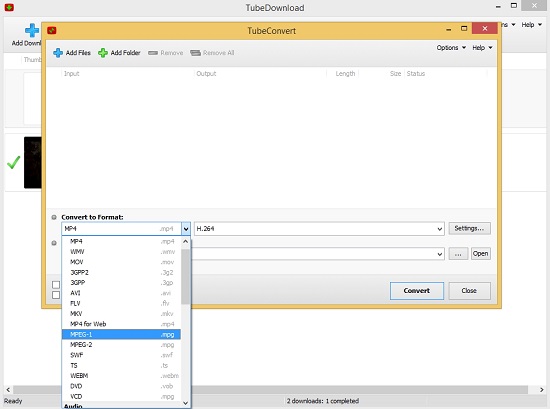Click the green checkmark completed icon
The height and width of the screenshot is (409, 550).
pos(14,163)
